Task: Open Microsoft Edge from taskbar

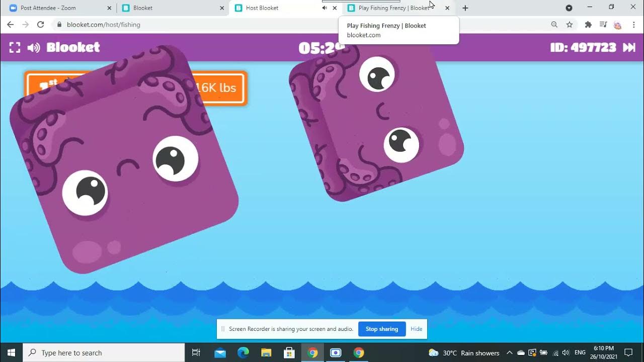Action: click(243, 352)
